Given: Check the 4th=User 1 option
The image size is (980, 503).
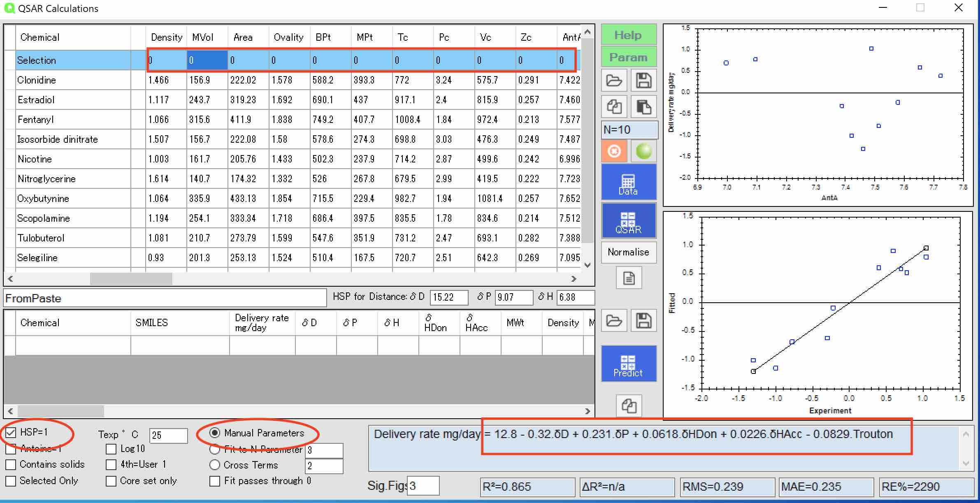Looking at the screenshot, I should (111, 465).
